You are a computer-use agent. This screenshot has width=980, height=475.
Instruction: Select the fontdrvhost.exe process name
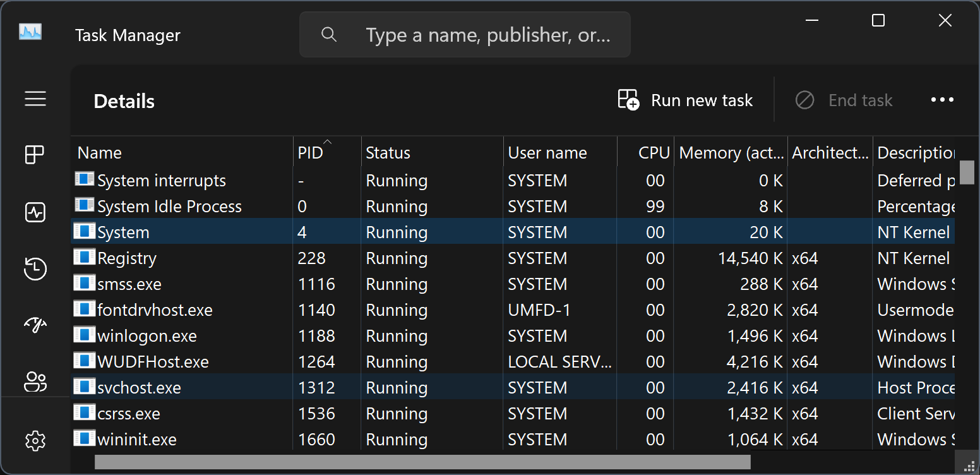click(x=155, y=310)
